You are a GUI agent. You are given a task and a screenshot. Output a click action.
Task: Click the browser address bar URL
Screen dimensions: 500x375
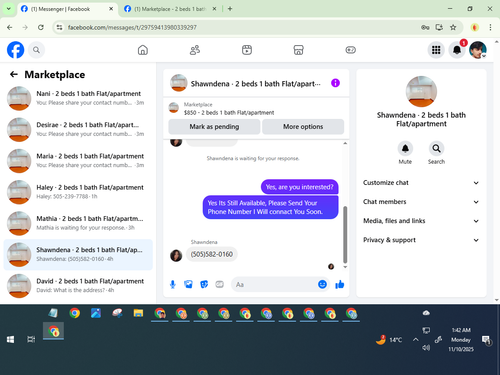coord(132,27)
